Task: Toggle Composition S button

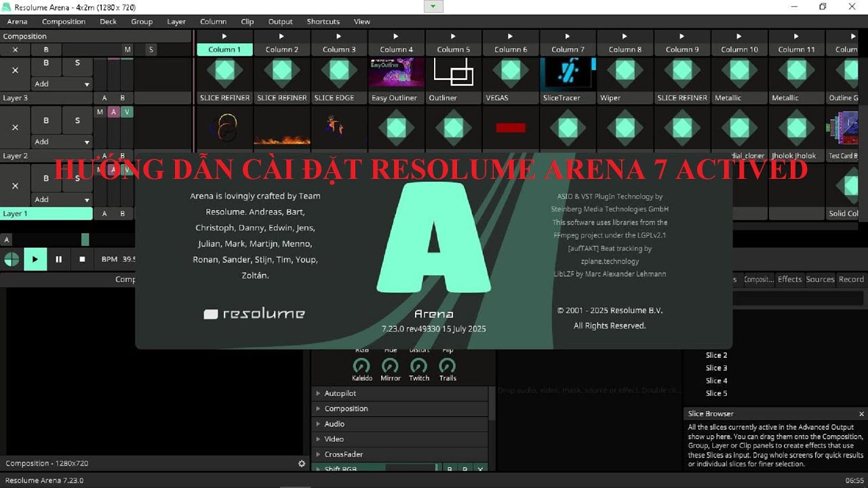Action: point(151,49)
